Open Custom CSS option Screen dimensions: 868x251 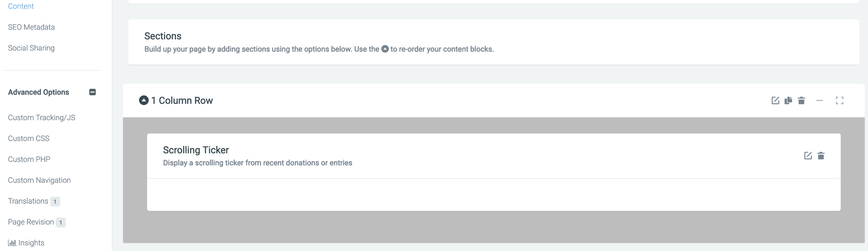29,138
